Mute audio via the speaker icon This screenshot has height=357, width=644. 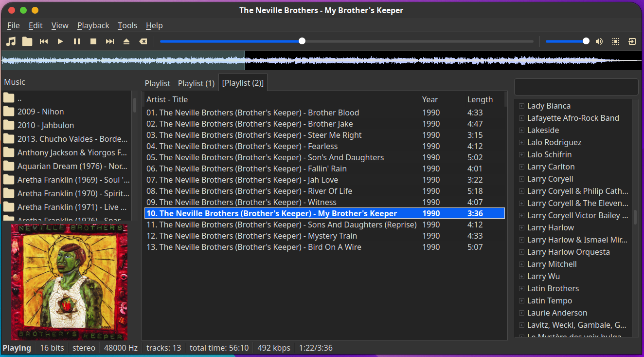599,41
